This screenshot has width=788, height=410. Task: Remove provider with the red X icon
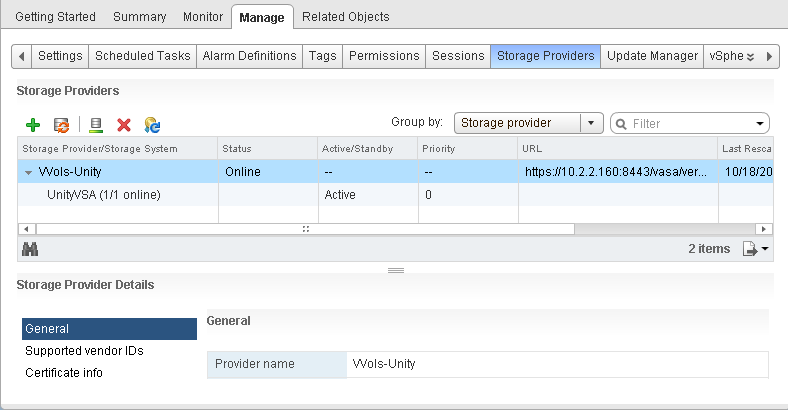coord(124,124)
